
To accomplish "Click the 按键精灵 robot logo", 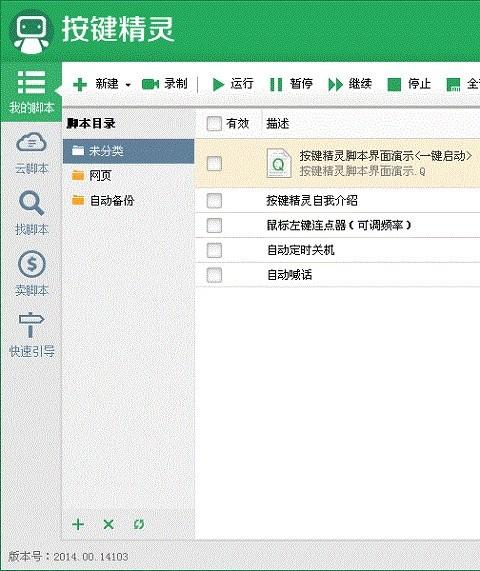I will click(31, 32).
